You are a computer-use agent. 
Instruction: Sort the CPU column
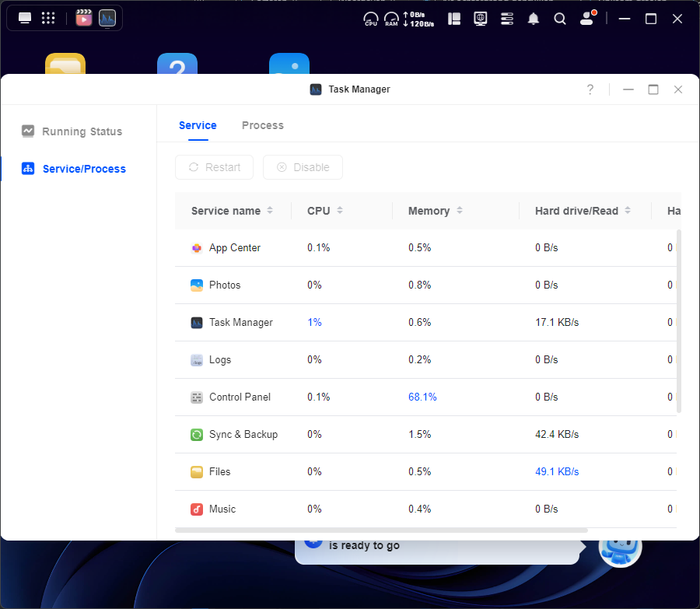340,211
